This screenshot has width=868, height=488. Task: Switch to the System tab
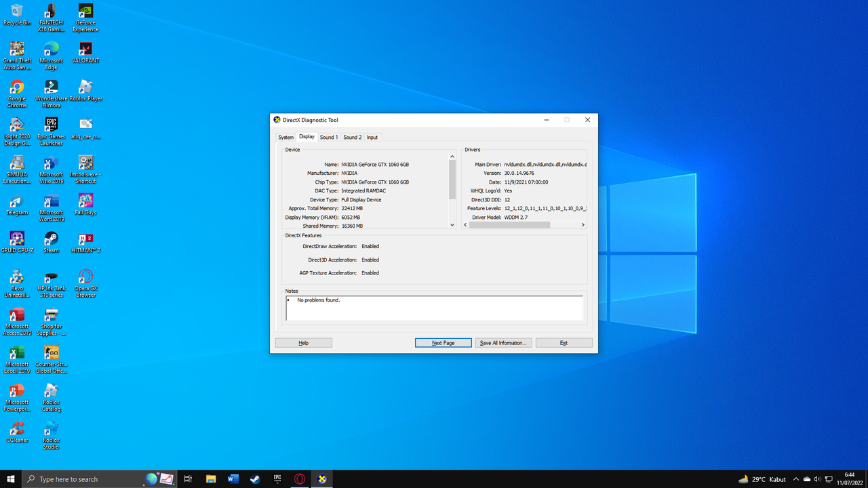286,137
